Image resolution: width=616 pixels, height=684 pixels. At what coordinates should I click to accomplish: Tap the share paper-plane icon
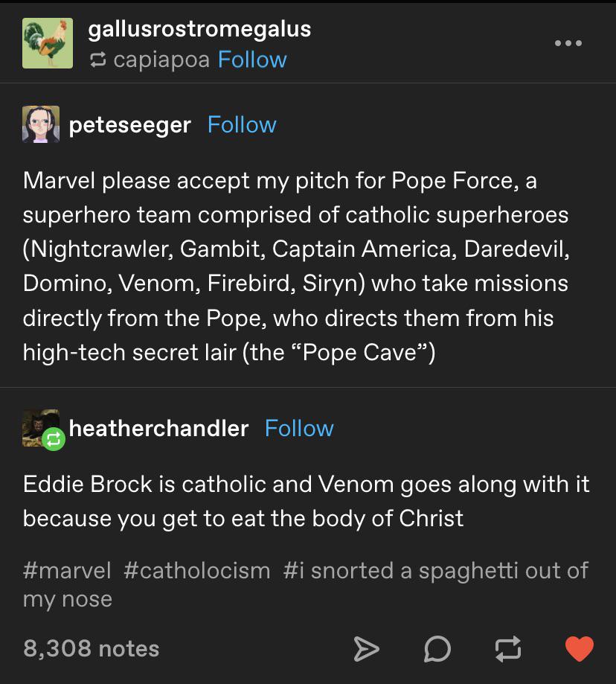tap(365, 649)
